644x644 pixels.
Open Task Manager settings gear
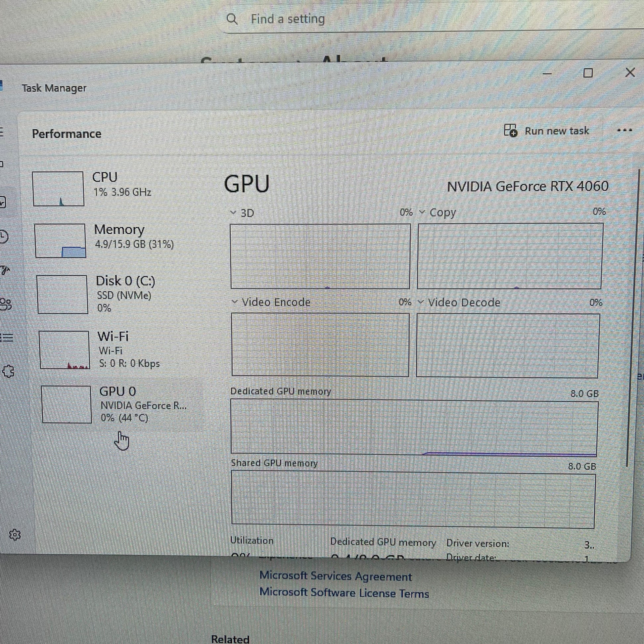click(15, 534)
